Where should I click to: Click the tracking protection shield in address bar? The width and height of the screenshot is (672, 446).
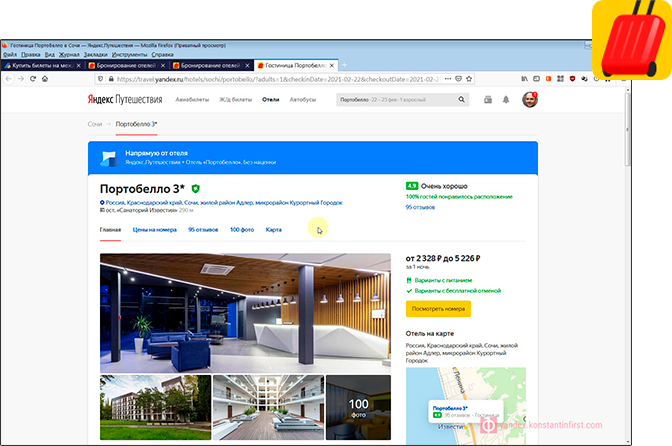tap(100, 79)
